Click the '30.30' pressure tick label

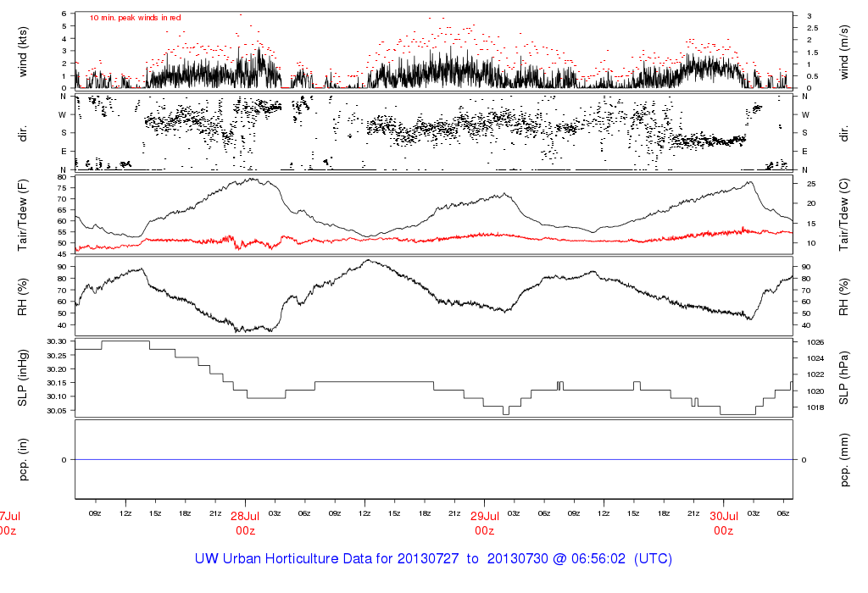pyautogui.click(x=57, y=341)
